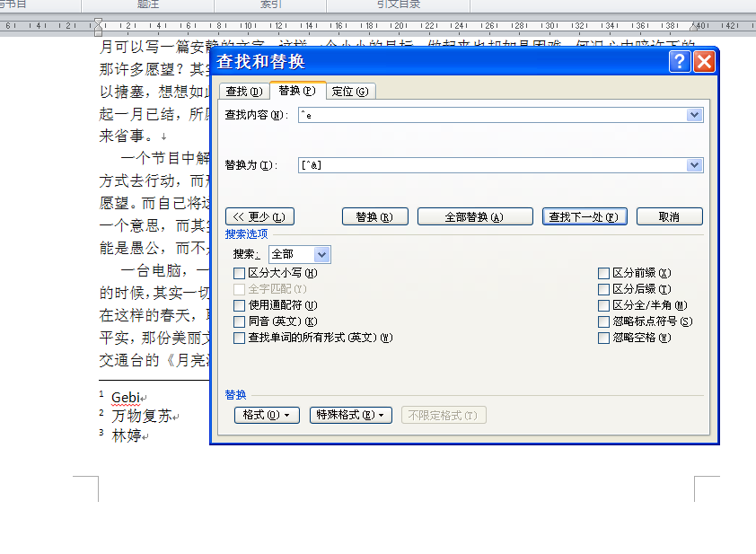The height and width of the screenshot is (554, 756).
Task: Toggle 查找单词的所有形式 checkbox
Action: 239,338
